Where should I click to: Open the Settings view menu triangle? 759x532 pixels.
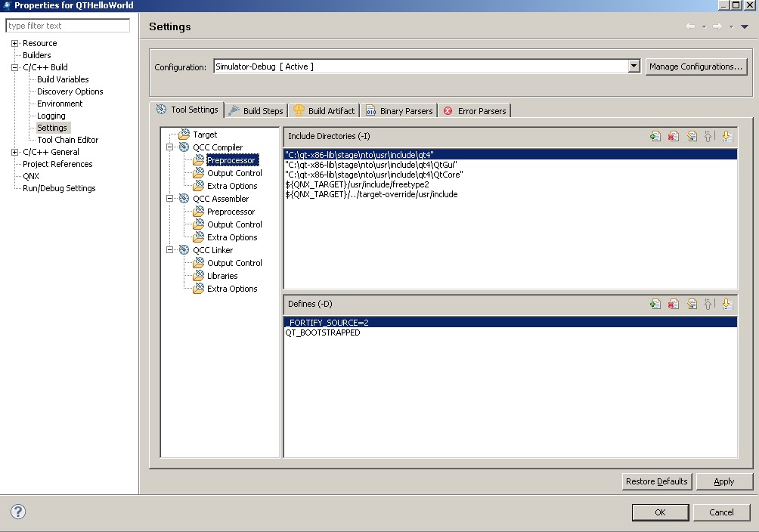tap(745, 26)
